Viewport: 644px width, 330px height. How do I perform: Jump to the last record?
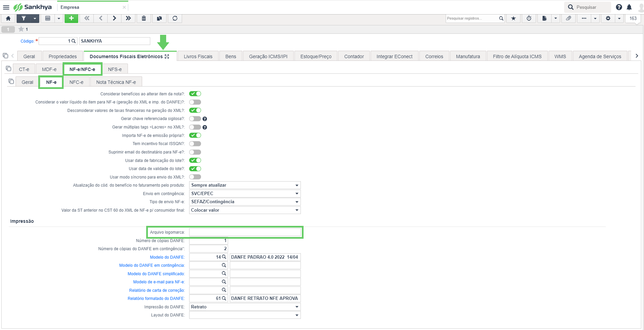[x=128, y=18]
